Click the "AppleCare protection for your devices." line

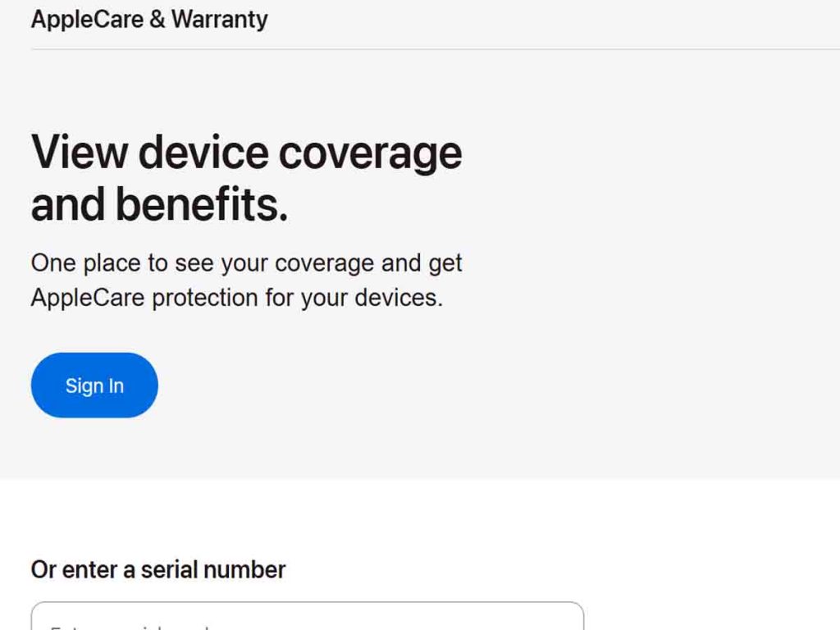tap(236, 297)
